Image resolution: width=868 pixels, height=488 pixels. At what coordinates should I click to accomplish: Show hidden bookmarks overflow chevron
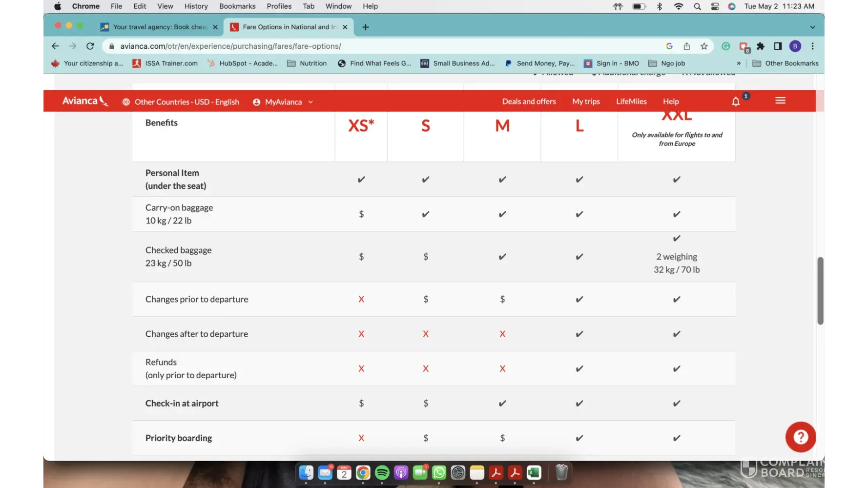739,63
